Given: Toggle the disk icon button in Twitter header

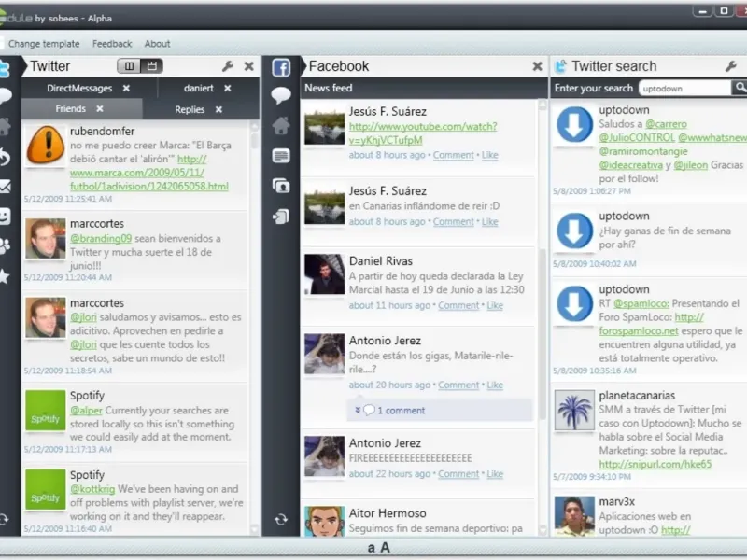Looking at the screenshot, I should [x=152, y=66].
